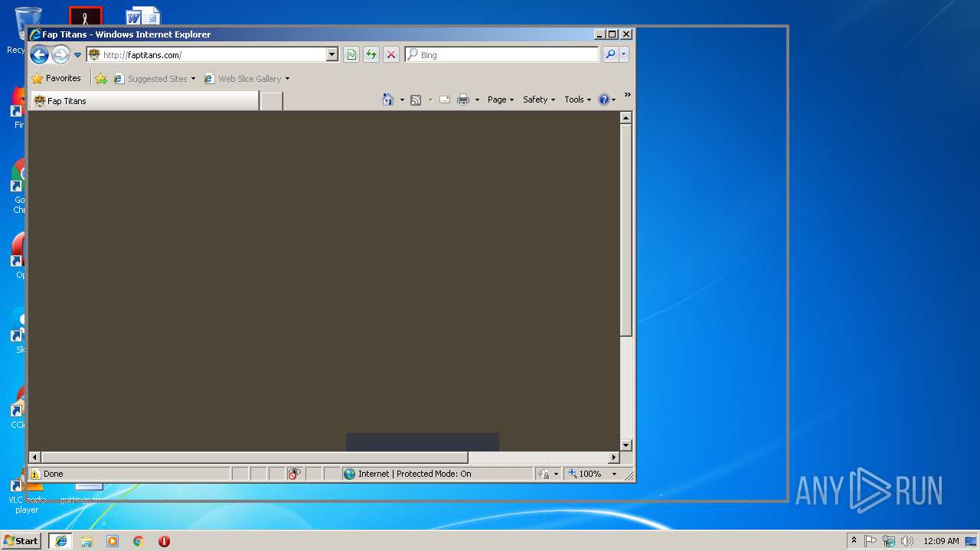Open the Safety menu

point(539,99)
